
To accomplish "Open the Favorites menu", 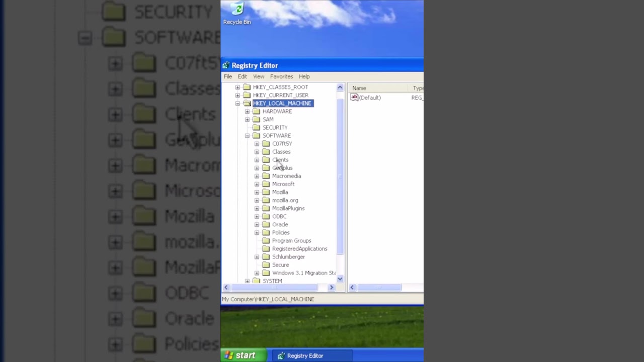I will tap(281, 76).
